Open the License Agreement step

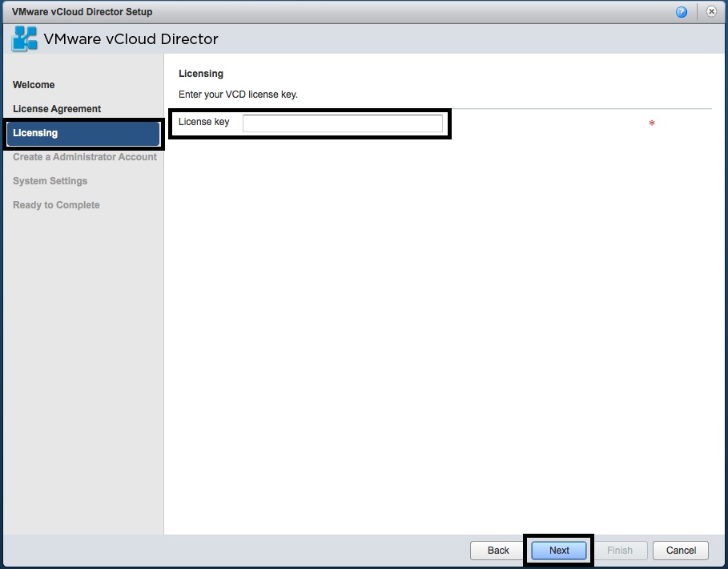[x=57, y=108]
